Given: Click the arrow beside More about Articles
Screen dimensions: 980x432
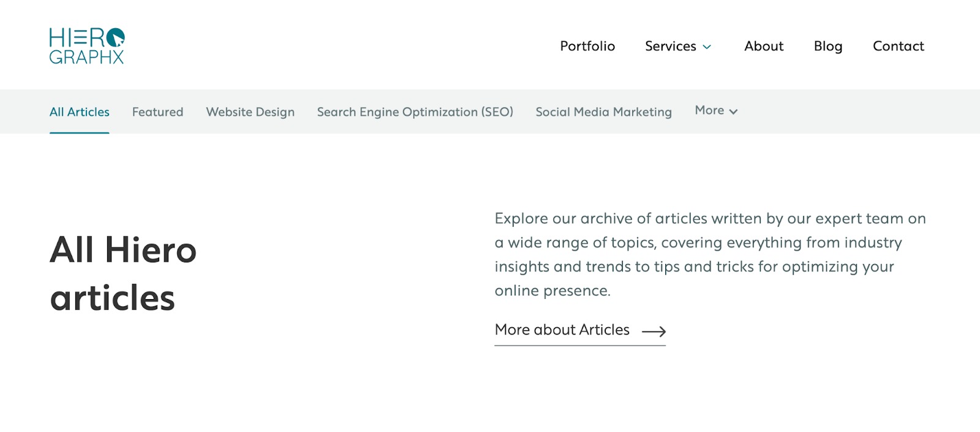Looking at the screenshot, I should (655, 331).
